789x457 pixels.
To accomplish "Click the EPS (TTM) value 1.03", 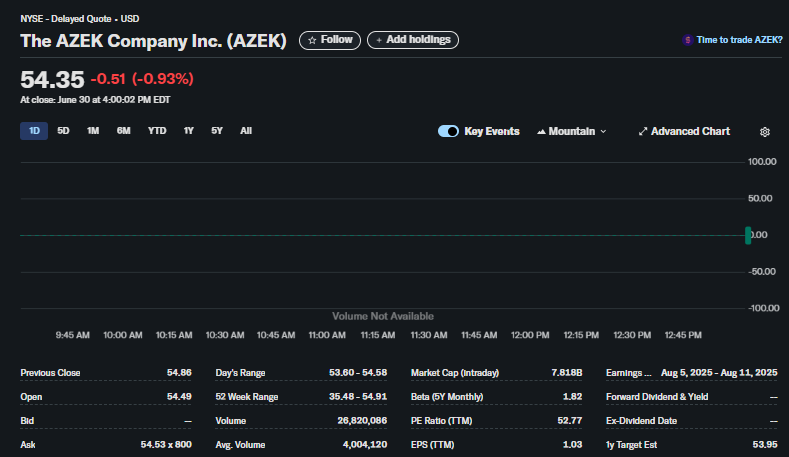I will (x=573, y=445).
